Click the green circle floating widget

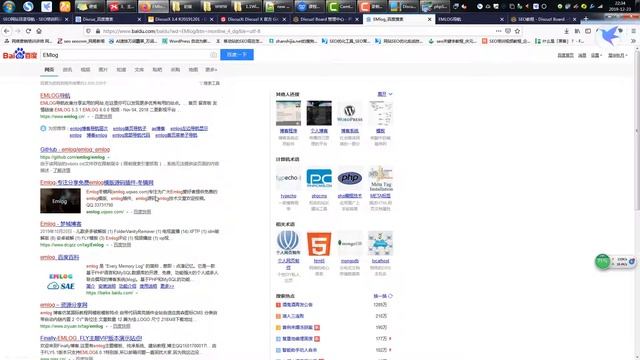point(602,262)
